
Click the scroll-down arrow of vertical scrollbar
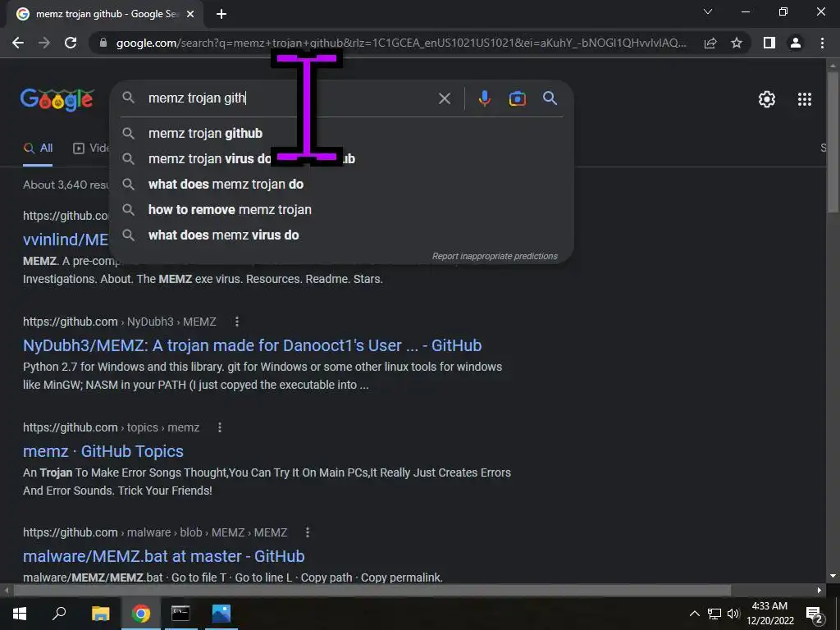click(833, 576)
